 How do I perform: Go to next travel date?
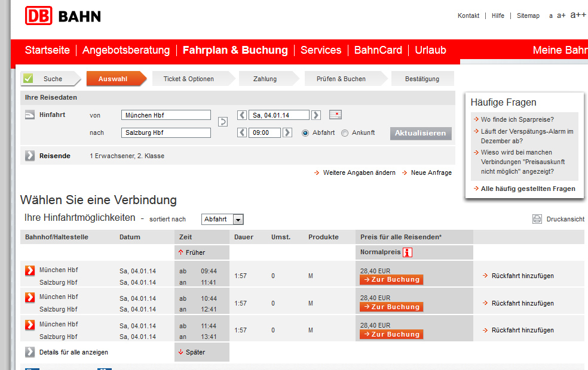click(x=316, y=115)
